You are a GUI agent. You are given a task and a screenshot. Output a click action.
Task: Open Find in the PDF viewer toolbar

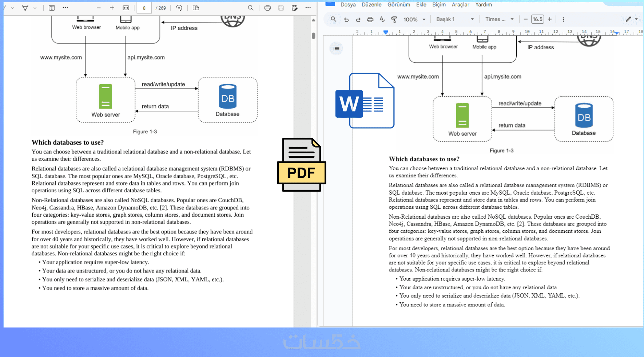tap(251, 8)
